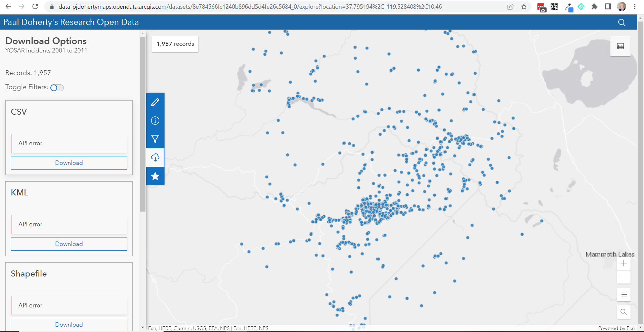Click Paul Doherty's Research Open Data header link
Viewport: 644px width, 332px height.
pyautogui.click(x=71, y=22)
